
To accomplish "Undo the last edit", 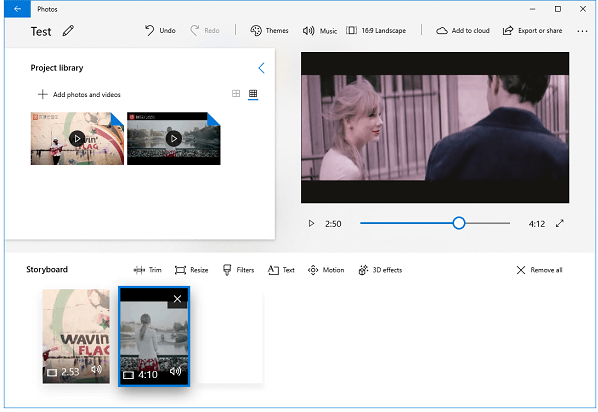I will click(x=160, y=31).
